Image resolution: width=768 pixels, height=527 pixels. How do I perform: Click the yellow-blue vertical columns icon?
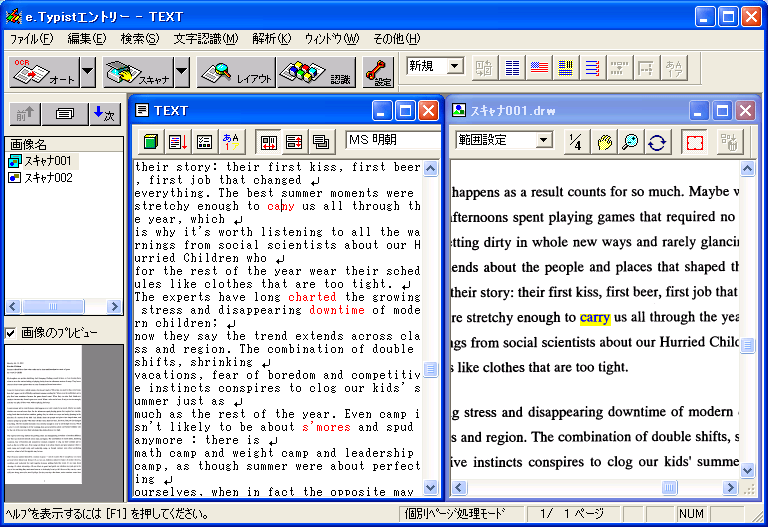point(566,68)
